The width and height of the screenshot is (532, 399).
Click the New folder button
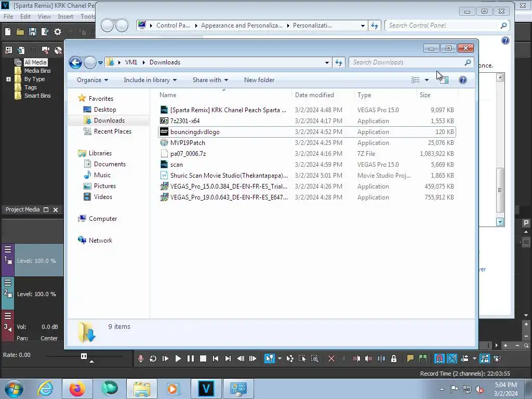click(259, 80)
